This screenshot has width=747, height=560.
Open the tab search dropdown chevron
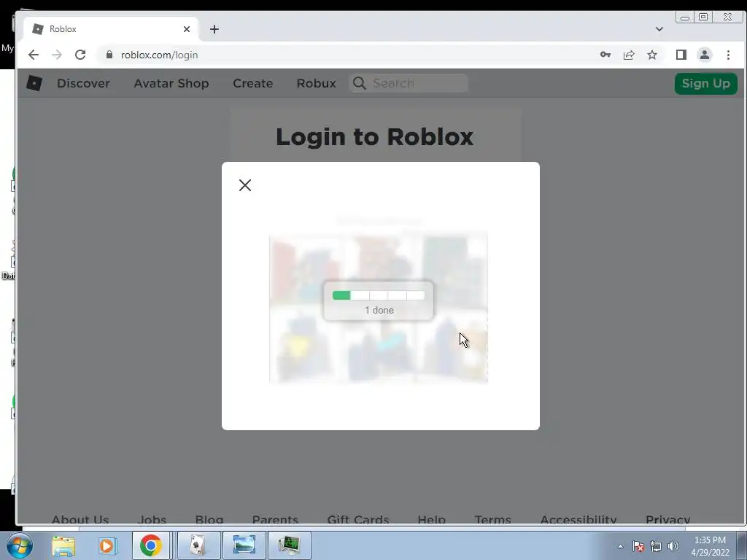pos(659,29)
